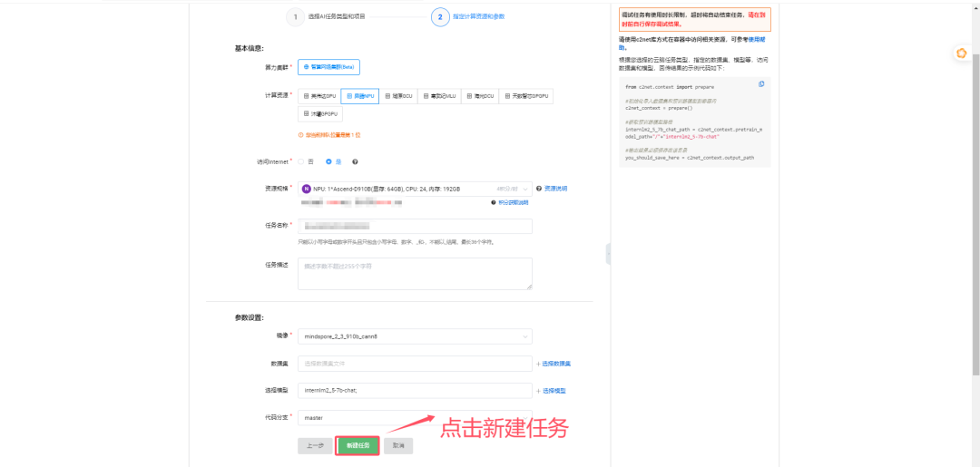Click the task name input field
This screenshot has width=980, height=467.
[x=415, y=226]
